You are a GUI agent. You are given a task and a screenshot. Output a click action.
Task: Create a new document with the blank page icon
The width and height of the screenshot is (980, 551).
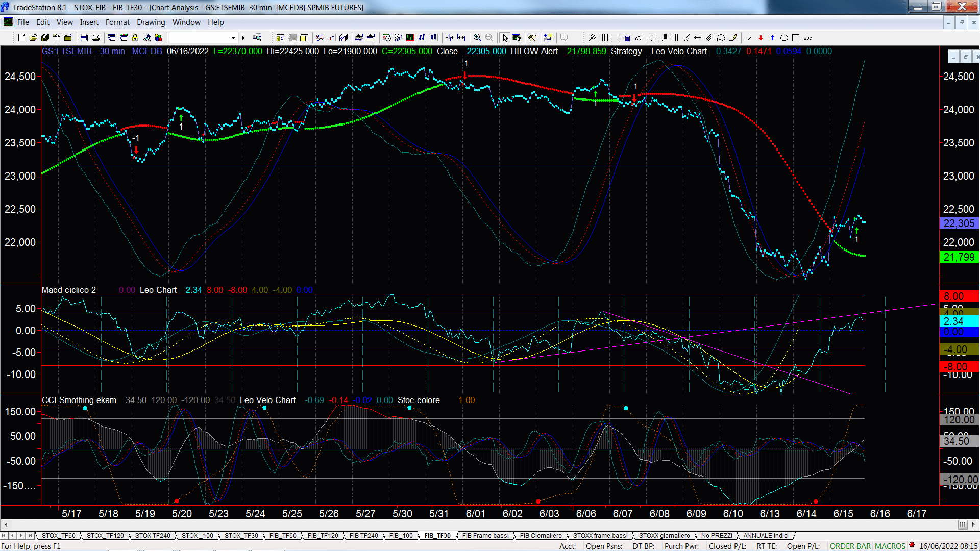point(21,38)
